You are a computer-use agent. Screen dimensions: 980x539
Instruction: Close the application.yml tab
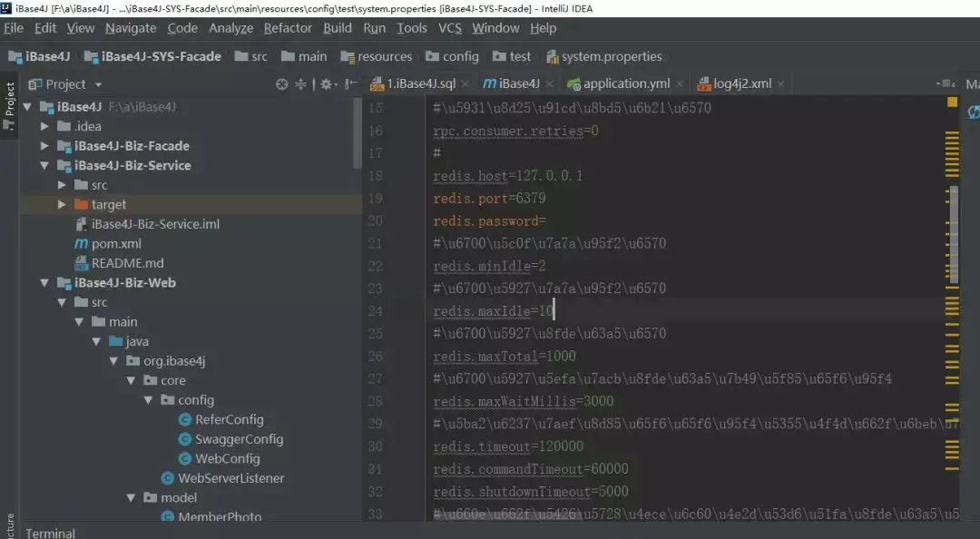click(x=680, y=83)
